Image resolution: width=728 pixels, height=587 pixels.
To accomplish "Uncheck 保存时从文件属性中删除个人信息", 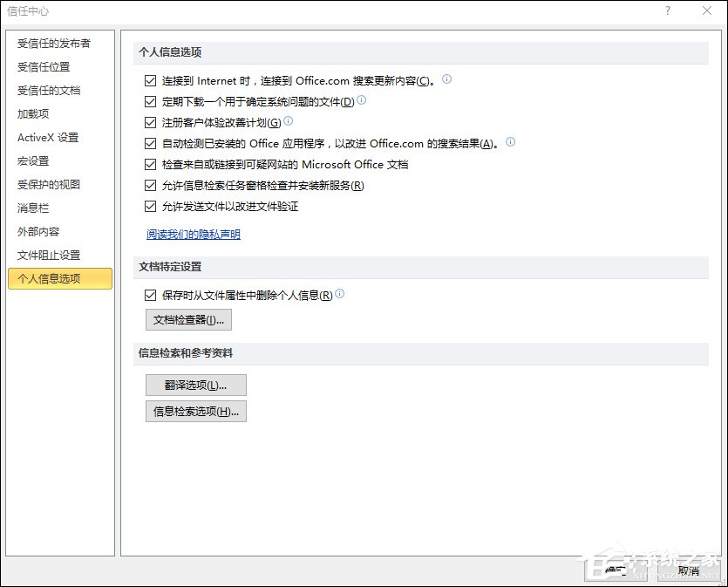I will 152,296.
